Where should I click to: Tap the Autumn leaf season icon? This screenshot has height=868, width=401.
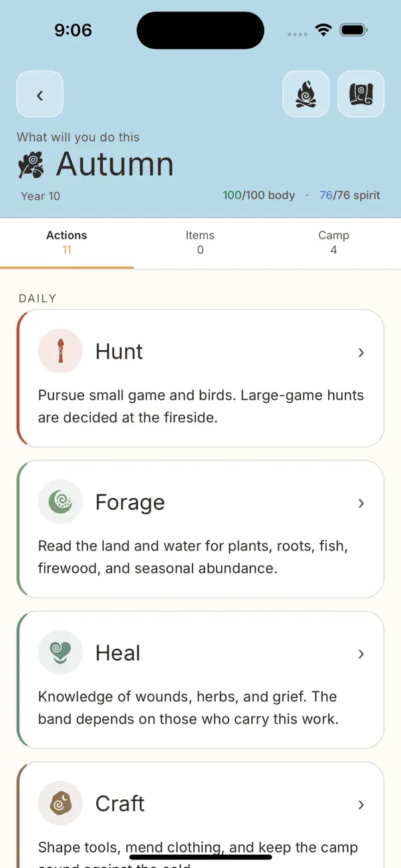pyautogui.click(x=31, y=165)
